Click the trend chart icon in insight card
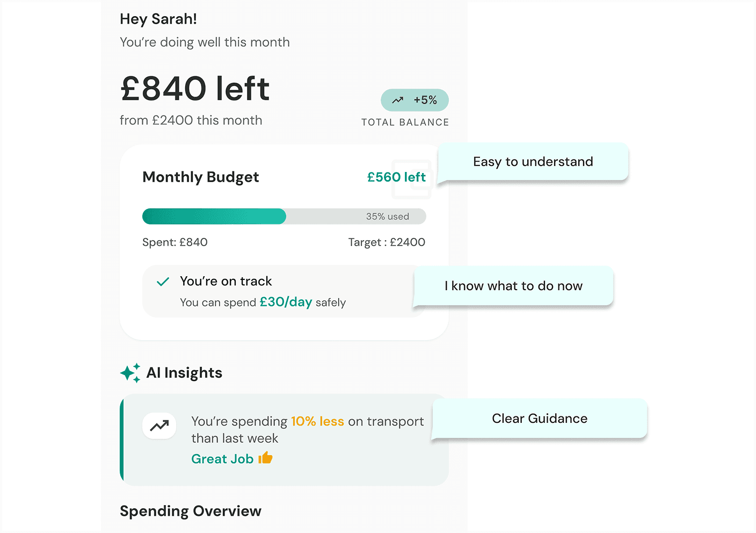 tap(159, 426)
